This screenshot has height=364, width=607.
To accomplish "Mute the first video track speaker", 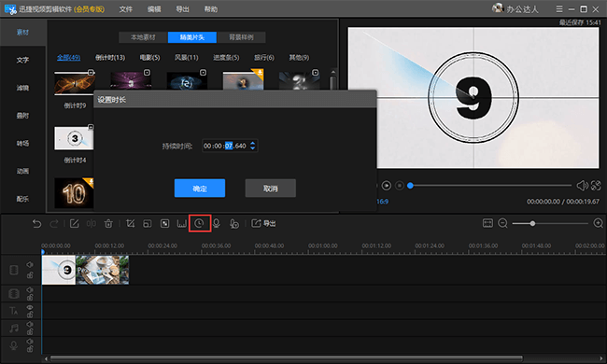I will pos(30,264).
